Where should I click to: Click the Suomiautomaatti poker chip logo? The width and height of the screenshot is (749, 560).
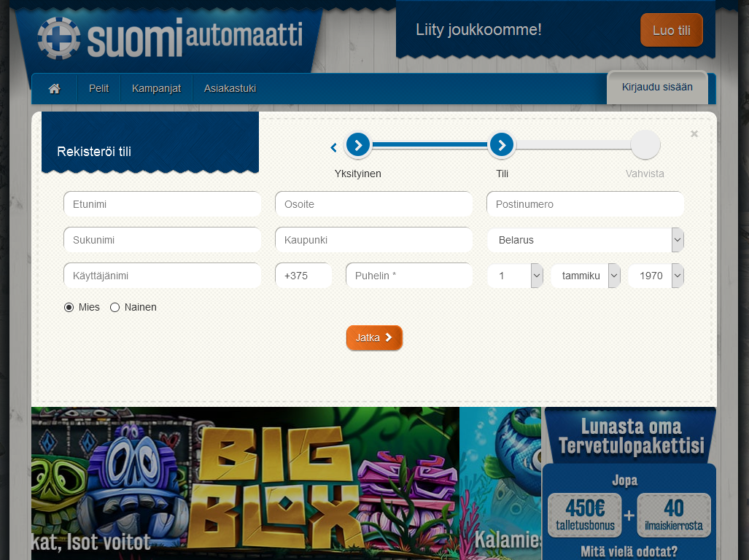click(59, 38)
